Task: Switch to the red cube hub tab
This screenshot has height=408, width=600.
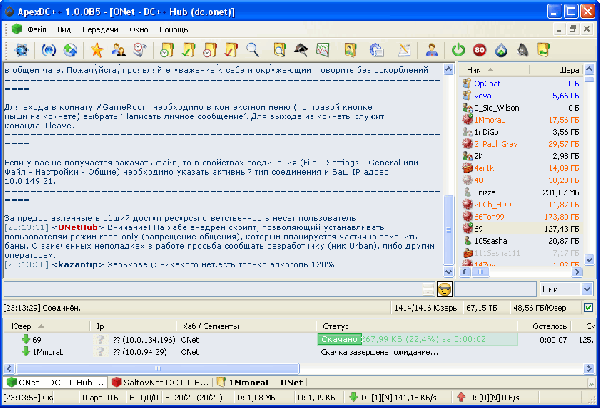Action: [161, 382]
